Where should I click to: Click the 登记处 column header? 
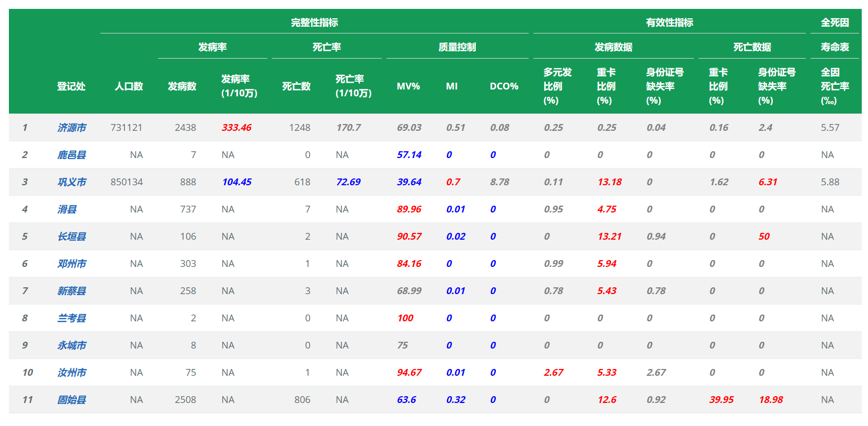71,86
